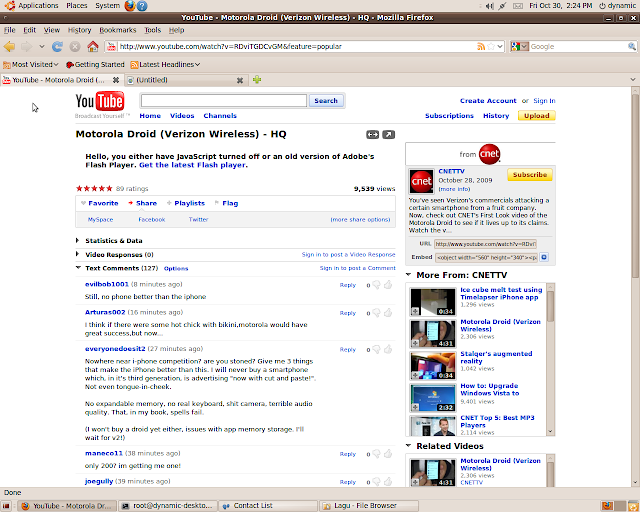Open the Tools menu
640x512 pixels.
click(153, 30)
